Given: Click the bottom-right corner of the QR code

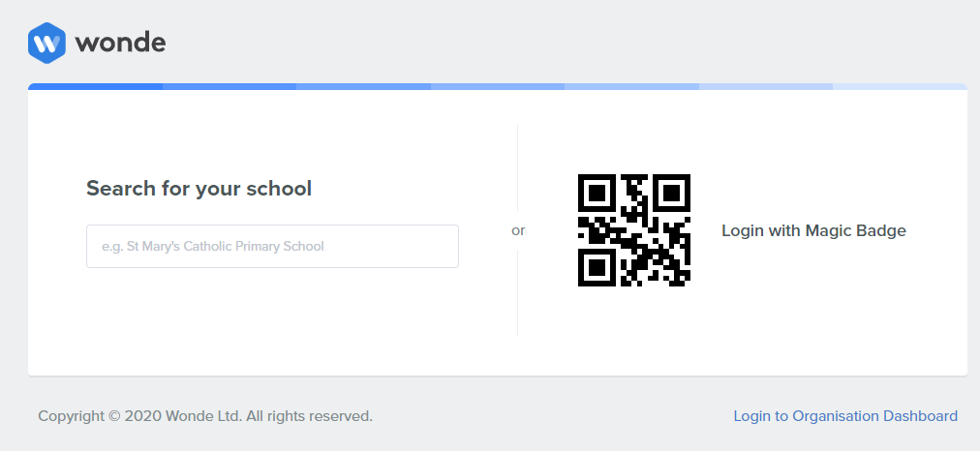Looking at the screenshot, I should (x=686, y=282).
